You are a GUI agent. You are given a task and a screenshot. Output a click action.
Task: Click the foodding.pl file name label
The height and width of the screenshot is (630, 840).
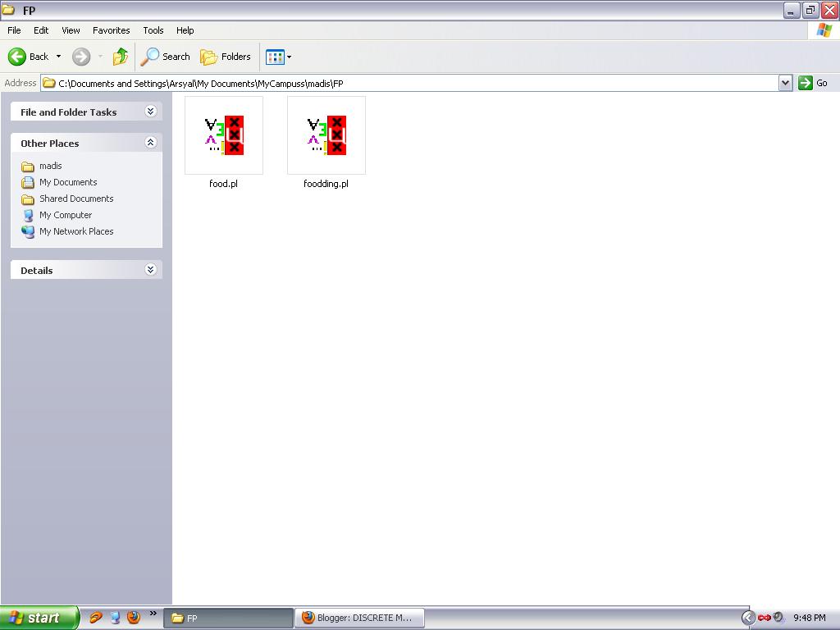[x=326, y=184]
